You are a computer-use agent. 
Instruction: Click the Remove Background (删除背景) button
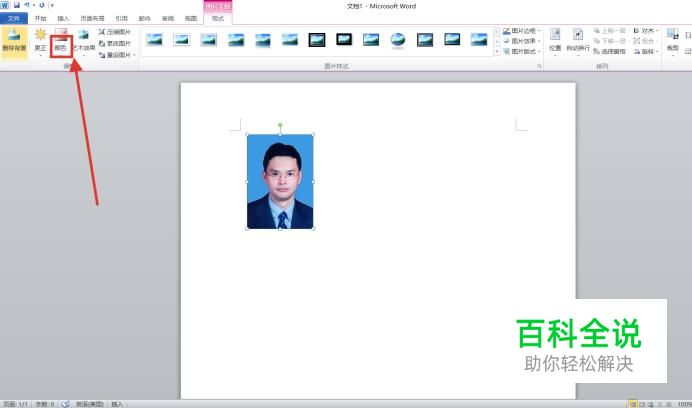[x=14, y=42]
